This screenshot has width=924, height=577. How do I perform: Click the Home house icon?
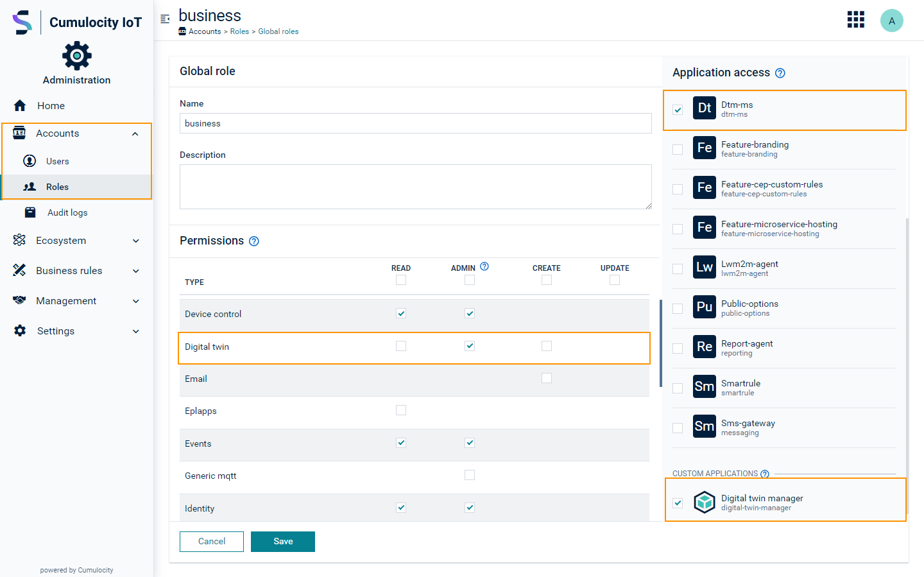pos(20,105)
